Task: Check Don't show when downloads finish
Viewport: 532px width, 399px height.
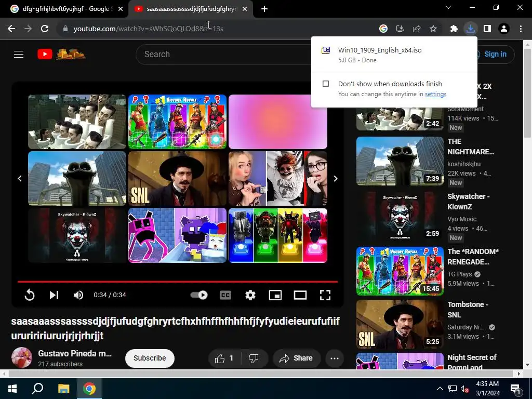Action: pos(326,84)
